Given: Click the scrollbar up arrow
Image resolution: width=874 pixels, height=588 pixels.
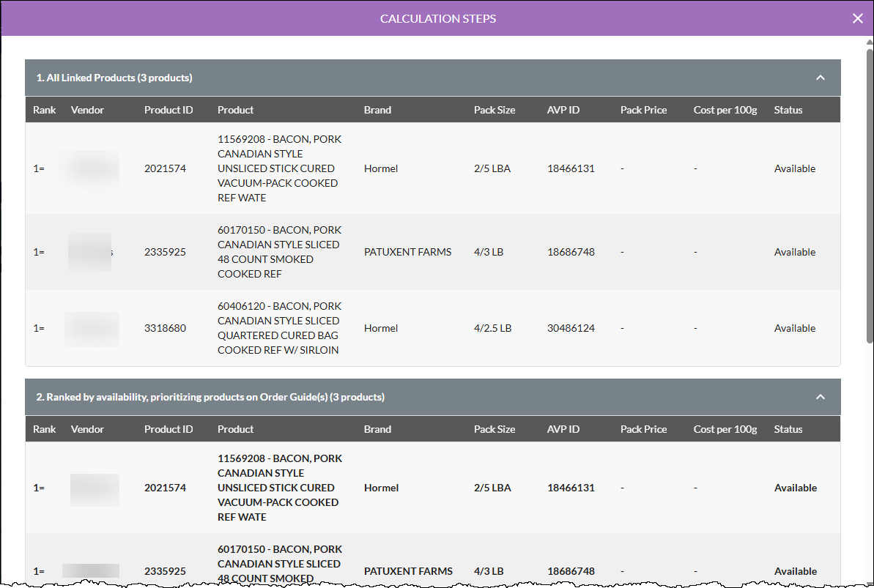Looking at the screenshot, I should tap(870, 42).
